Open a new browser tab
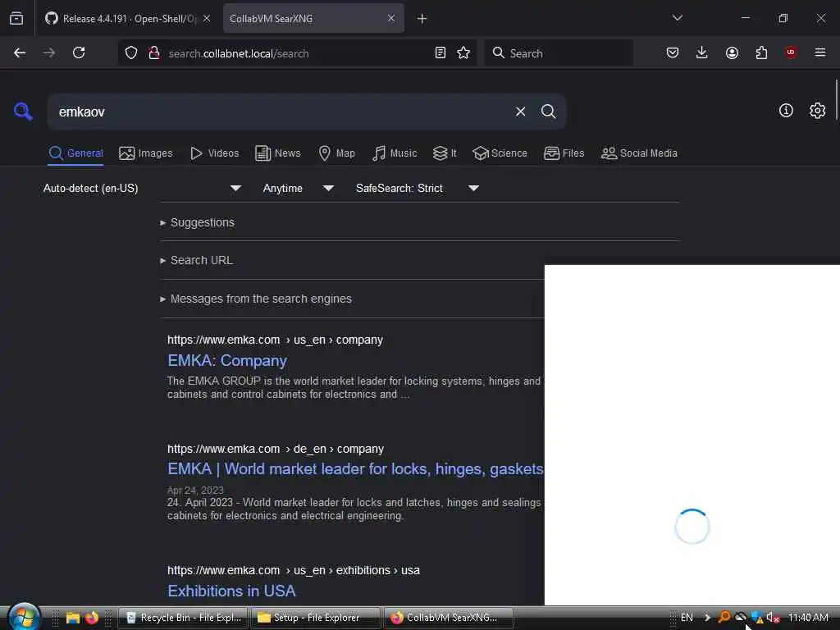Screen dimensions: 840x630 point(422,19)
